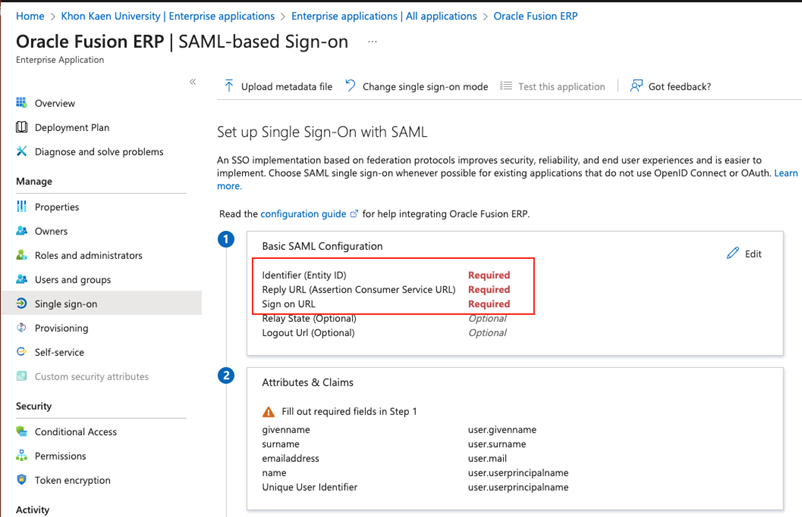Open the configuration guide link
The image size is (802, 517).
[303, 214]
